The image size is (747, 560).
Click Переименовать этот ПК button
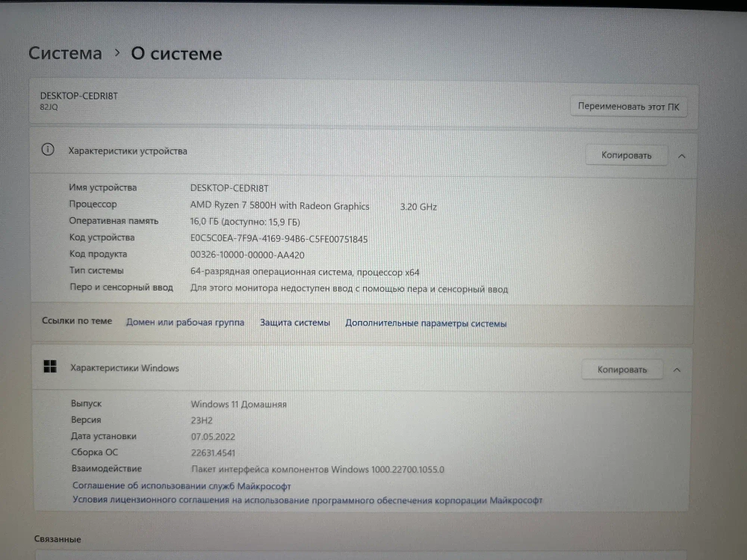click(628, 106)
